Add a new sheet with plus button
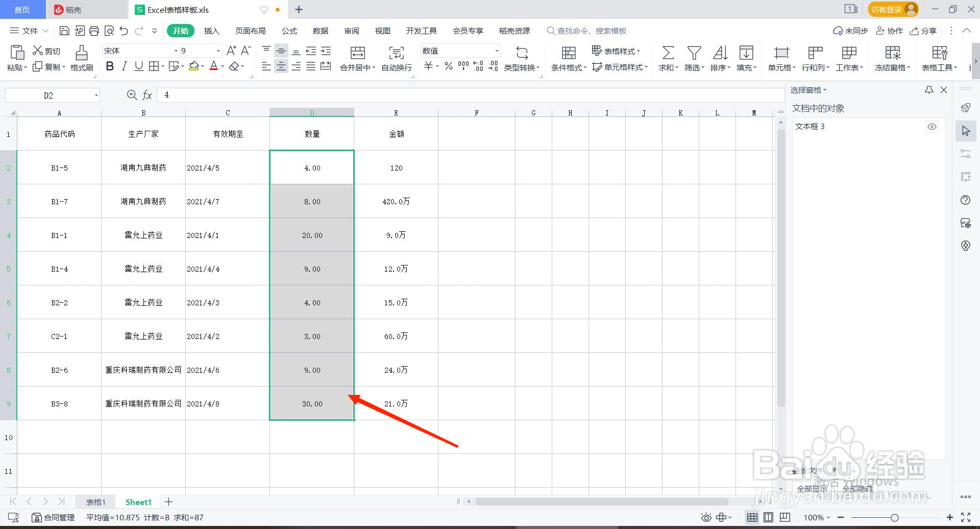980x529 pixels. click(x=168, y=502)
